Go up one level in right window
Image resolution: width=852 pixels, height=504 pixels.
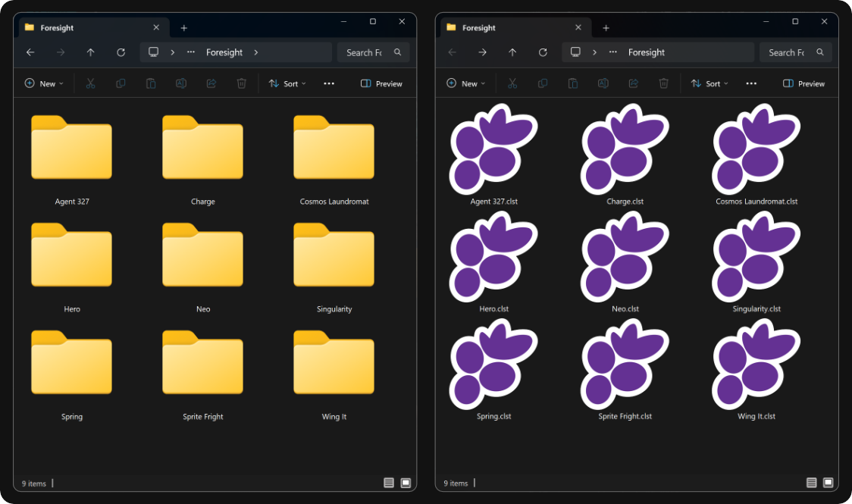pyautogui.click(x=512, y=52)
